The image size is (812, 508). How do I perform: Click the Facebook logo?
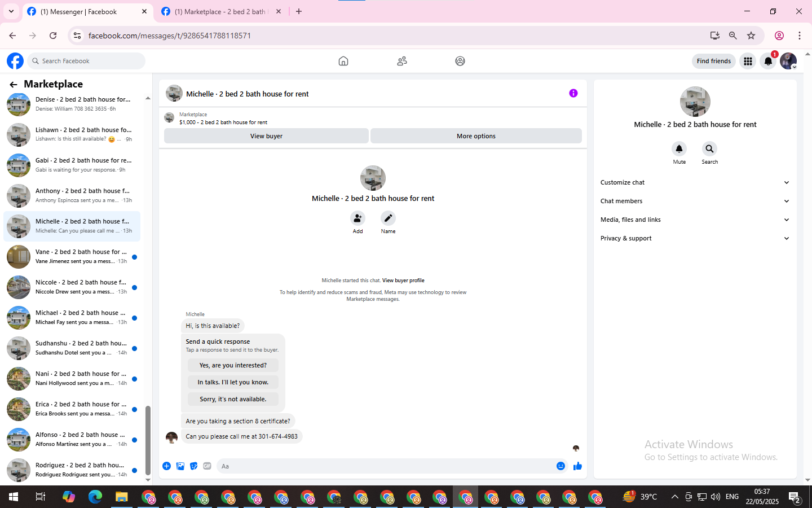click(15, 61)
